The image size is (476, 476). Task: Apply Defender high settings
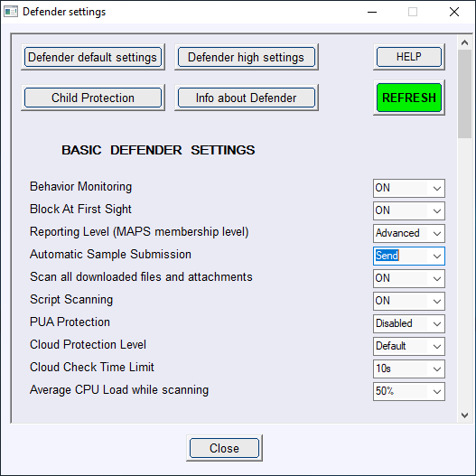point(247,57)
